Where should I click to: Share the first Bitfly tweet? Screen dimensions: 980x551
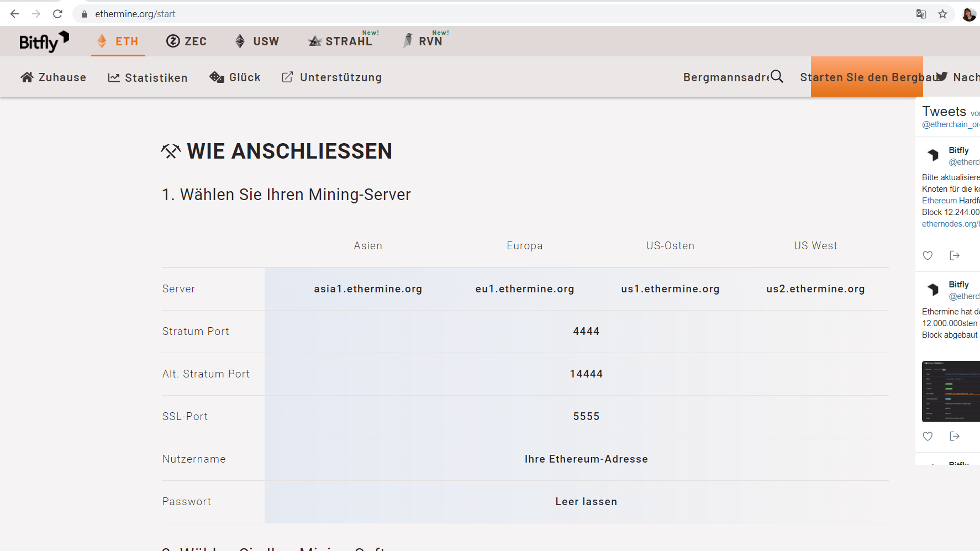955,255
